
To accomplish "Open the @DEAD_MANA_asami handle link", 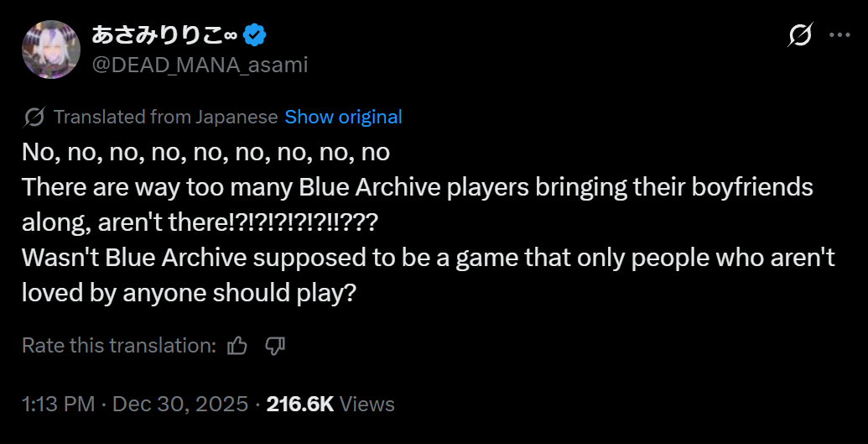I will pyautogui.click(x=199, y=65).
